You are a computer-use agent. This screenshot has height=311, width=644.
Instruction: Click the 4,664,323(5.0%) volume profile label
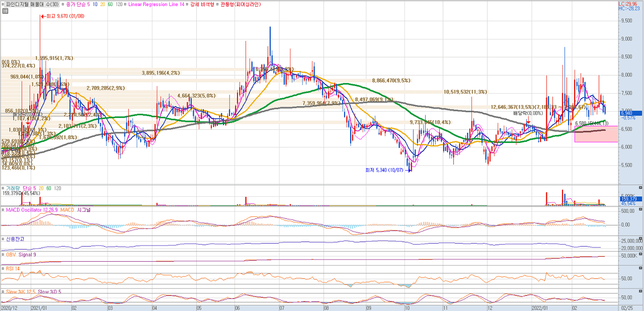196,96
